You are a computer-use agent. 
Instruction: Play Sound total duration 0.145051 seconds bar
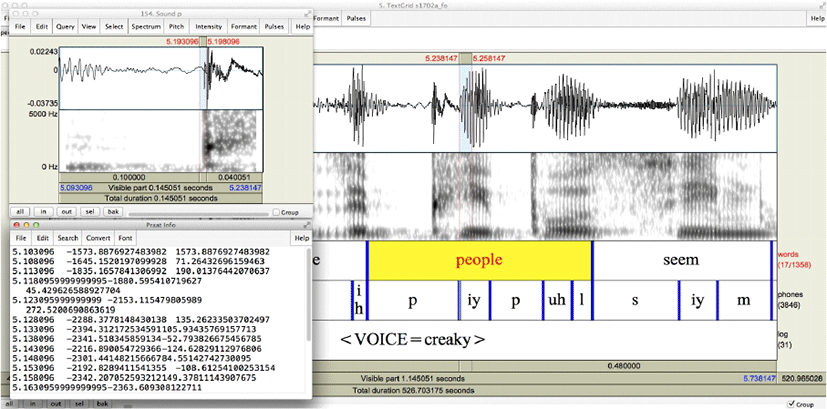click(160, 198)
